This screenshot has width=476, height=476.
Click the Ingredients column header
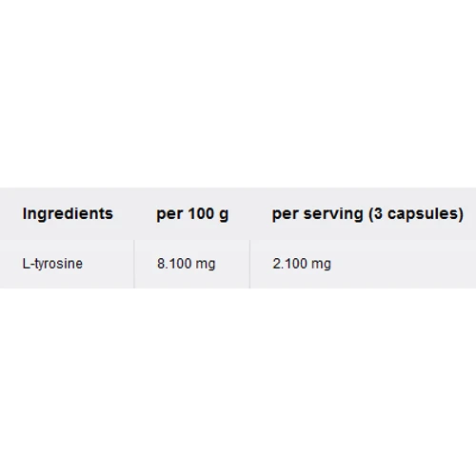tap(68, 213)
